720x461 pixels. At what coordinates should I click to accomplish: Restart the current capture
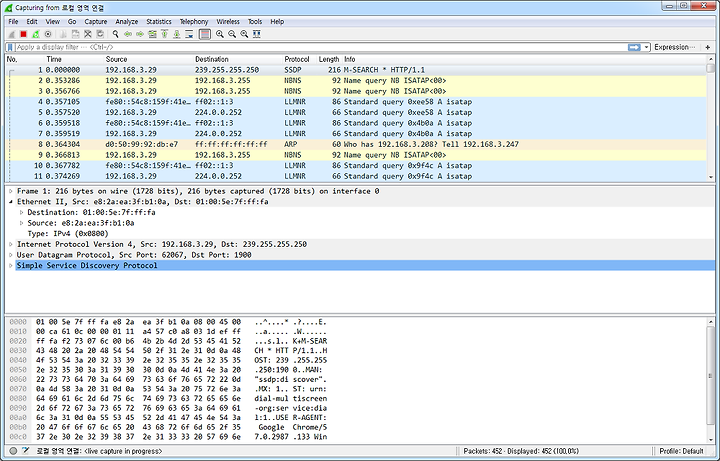pos(36,34)
